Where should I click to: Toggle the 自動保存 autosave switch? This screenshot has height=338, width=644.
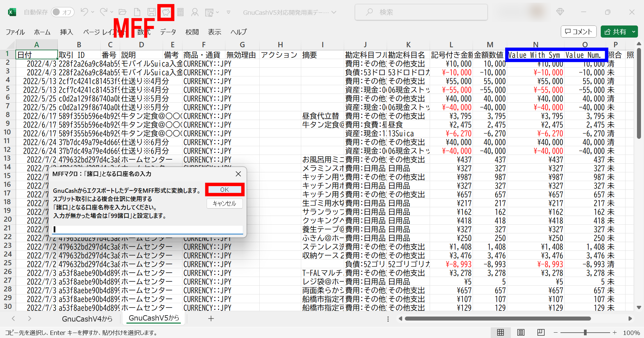coord(63,12)
